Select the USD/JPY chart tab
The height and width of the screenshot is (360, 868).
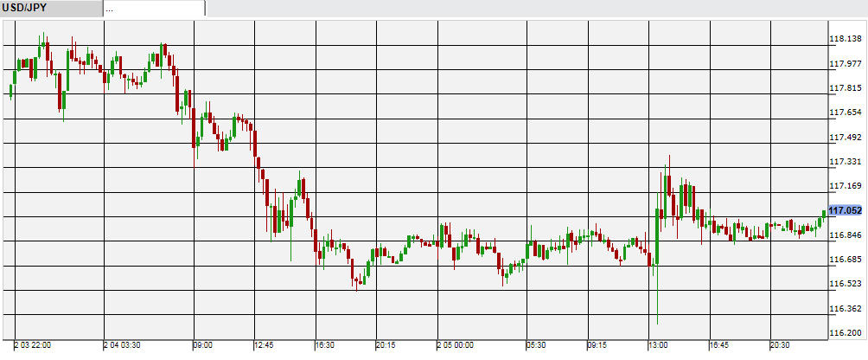pyautogui.click(x=50, y=9)
